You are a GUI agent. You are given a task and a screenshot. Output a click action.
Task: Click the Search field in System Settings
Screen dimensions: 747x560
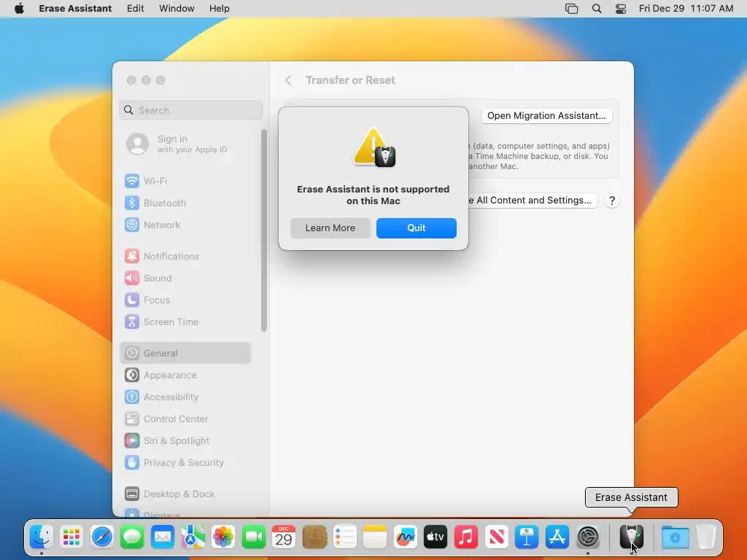[x=190, y=110]
